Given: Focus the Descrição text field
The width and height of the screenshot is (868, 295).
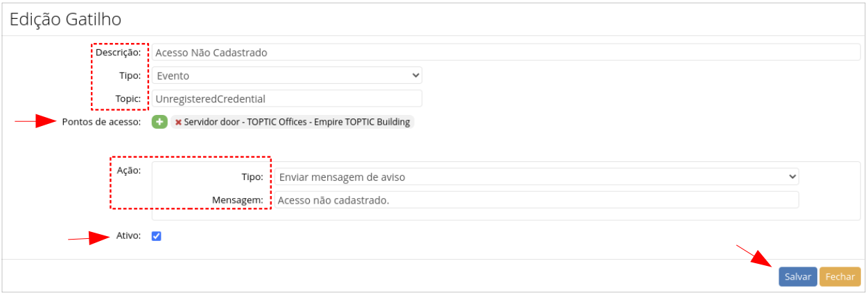Looking at the screenshot, I should pyautogui.click(x=505, y=53).
